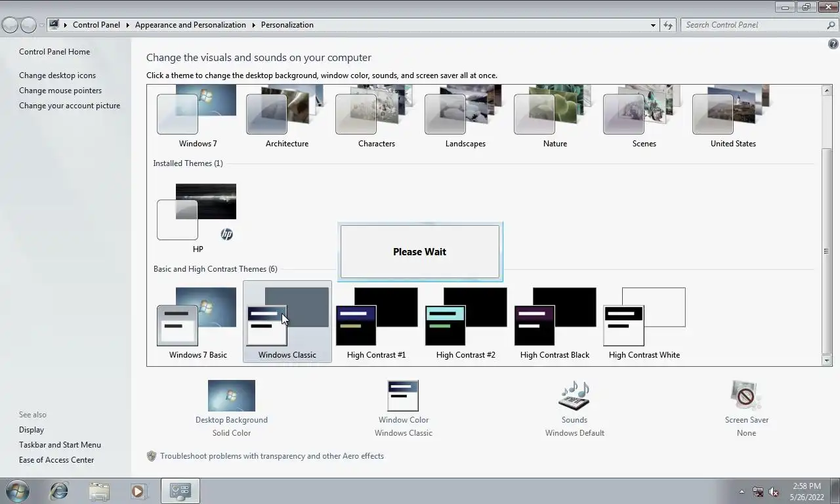Click the theme list scrollbar down arrow
The height and width of the screenshot is (504, 840).
point(826,360)
